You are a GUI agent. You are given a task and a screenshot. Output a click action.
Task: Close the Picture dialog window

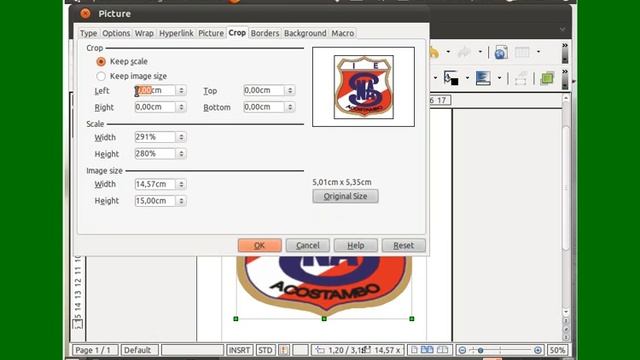pyautogui.click(x=85, y=13)
